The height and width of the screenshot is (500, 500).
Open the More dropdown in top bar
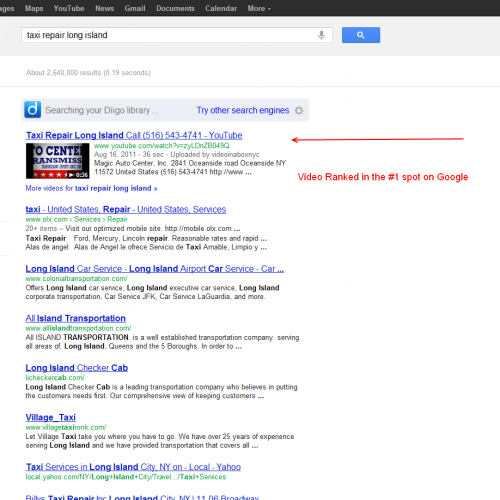[x=259, y=8]
